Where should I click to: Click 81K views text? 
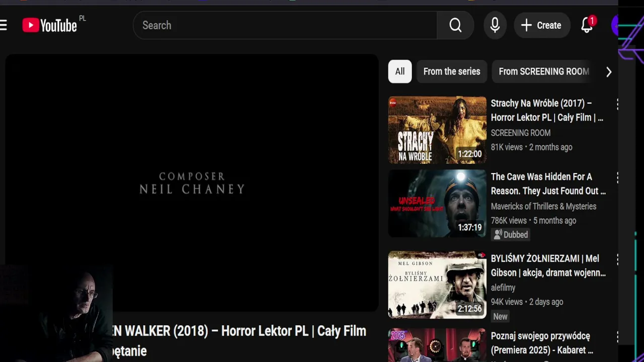(x=507, y=147)
